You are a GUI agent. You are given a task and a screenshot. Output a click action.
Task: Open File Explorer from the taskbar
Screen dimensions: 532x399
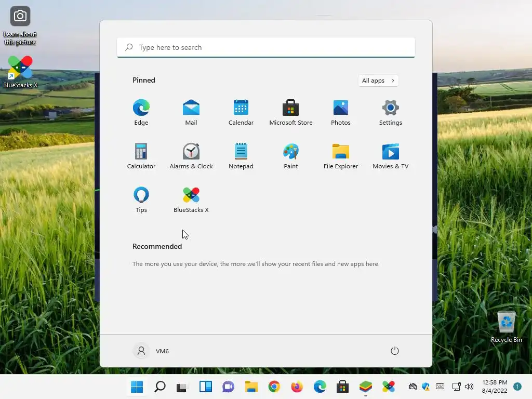pyautogui.click(x=251, y=387)
